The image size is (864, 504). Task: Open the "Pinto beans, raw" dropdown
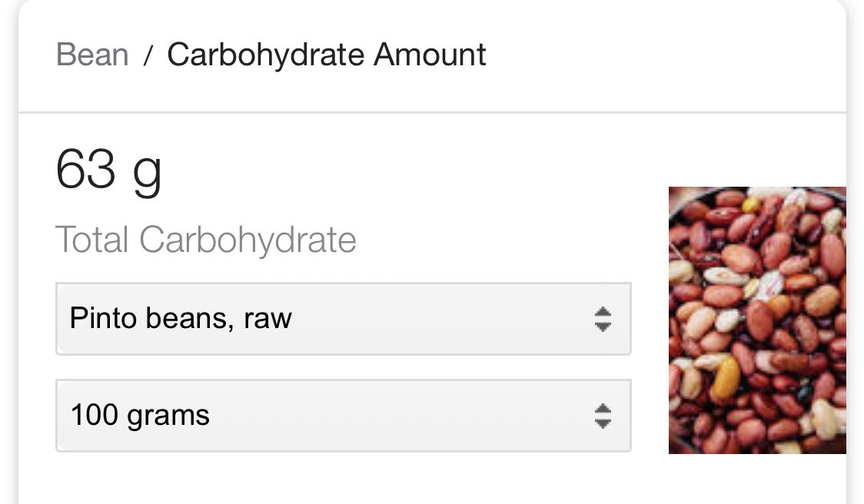(x=343, y=318)
